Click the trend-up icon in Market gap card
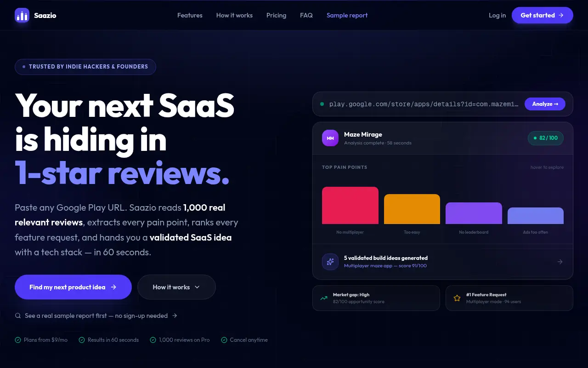The image size is (588, 368). click(x=324, y=298)
